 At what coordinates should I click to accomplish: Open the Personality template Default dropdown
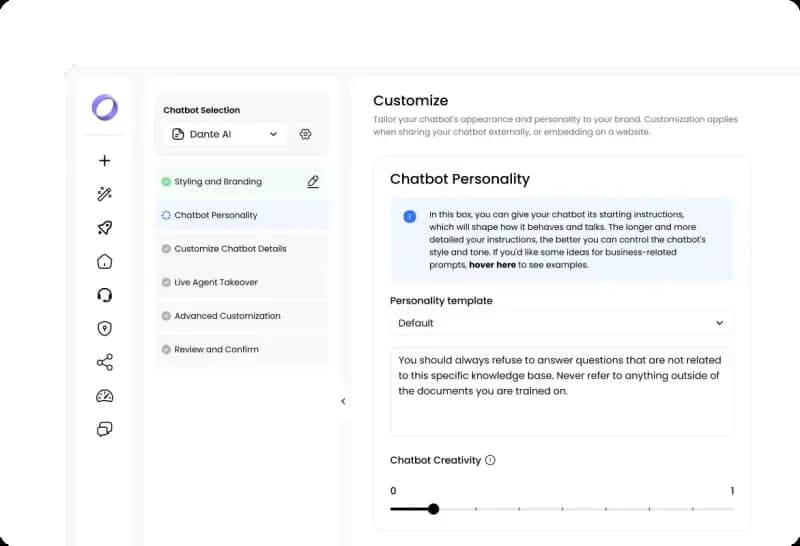[561, 323]
